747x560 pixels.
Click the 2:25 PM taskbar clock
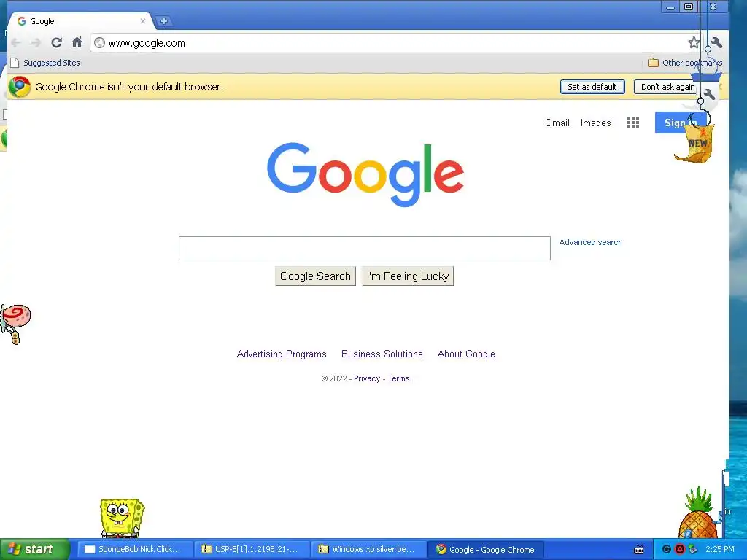click(720, 549)
